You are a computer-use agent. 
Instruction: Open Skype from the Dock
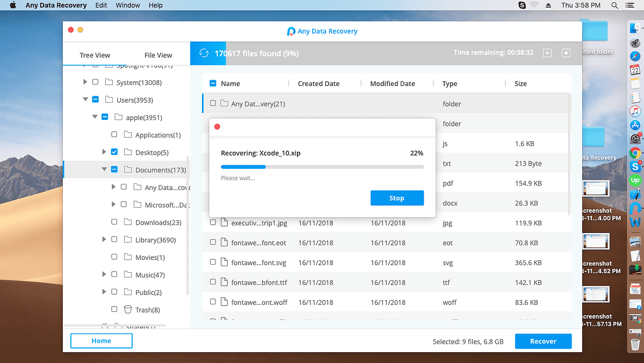point(635,167)
